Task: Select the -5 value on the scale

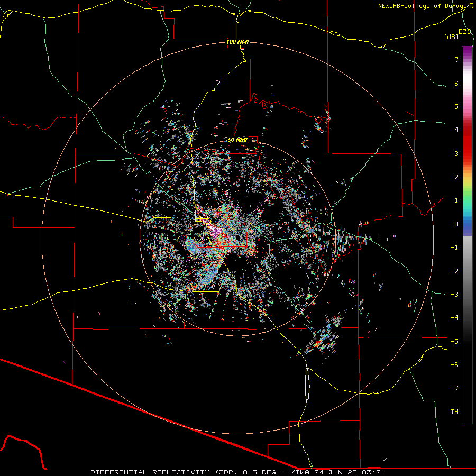Action: click(454, 342)
